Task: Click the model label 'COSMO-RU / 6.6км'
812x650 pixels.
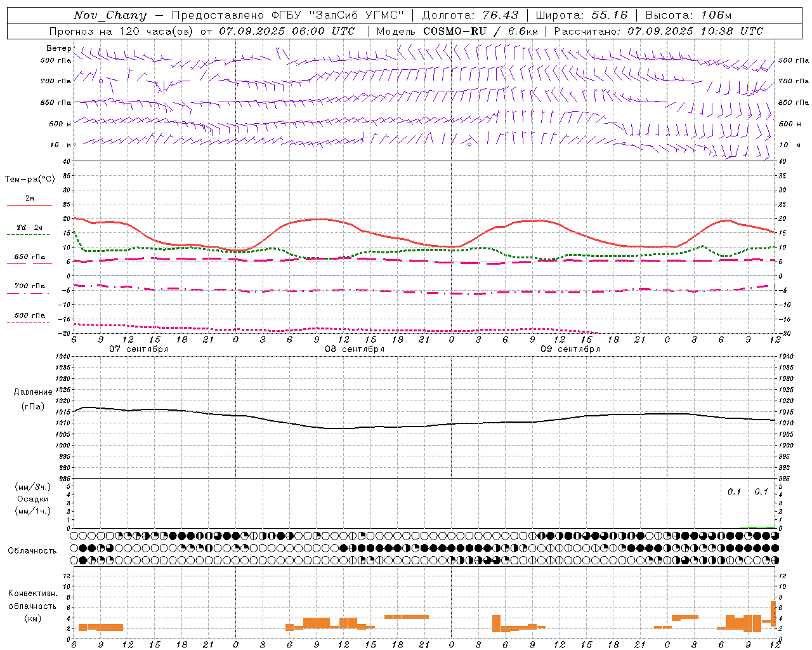Action: click(481, 31)
